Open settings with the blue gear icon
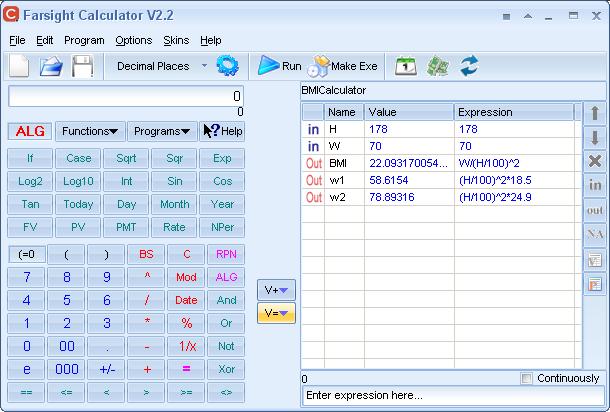 [x=227, y=66]
